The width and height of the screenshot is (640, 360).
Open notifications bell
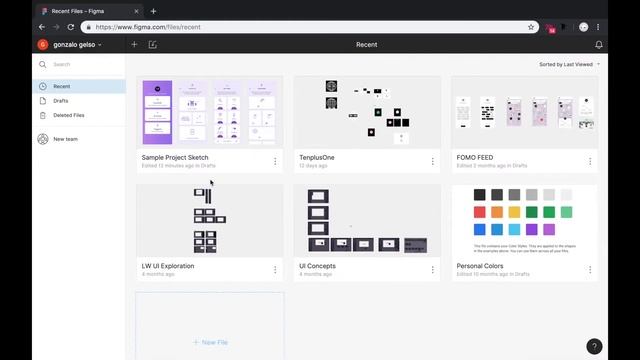pos(598,45)
